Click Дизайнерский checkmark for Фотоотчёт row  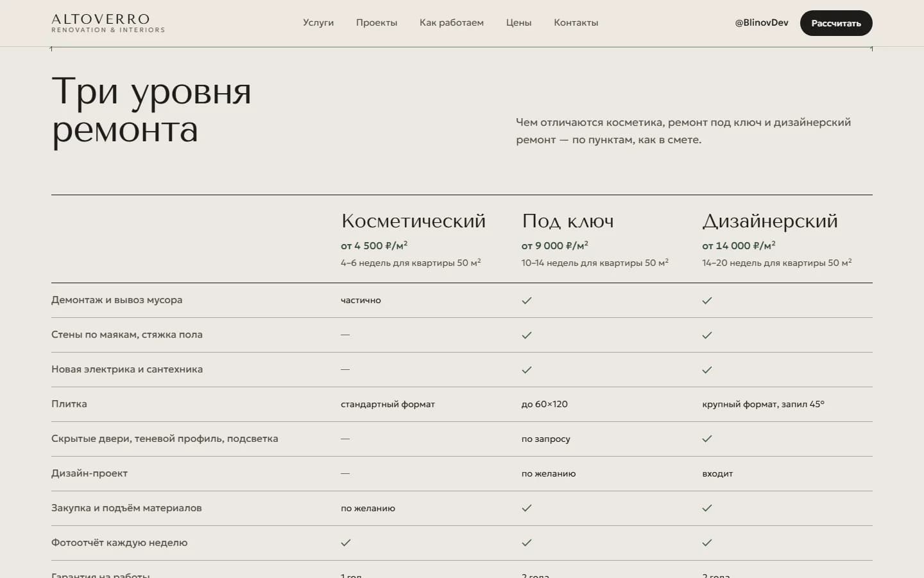707,543
